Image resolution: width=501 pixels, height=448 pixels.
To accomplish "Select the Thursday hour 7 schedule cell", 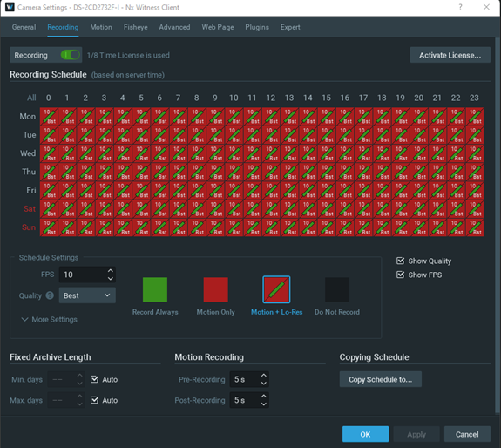I will (179, 173).
